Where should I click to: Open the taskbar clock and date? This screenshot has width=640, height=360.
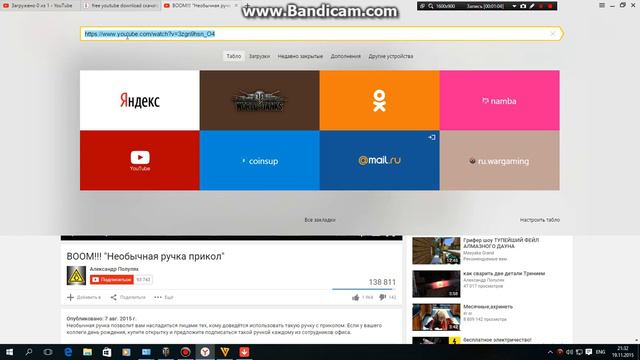click(x=622, y=352)
